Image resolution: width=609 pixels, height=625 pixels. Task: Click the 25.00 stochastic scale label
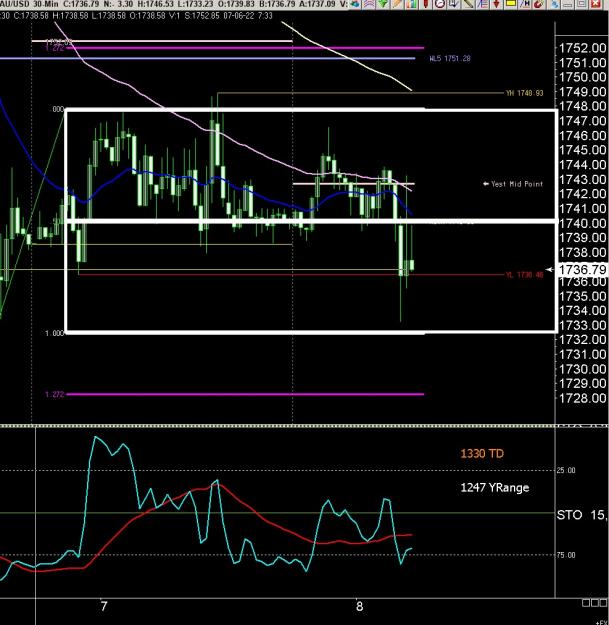566,470
